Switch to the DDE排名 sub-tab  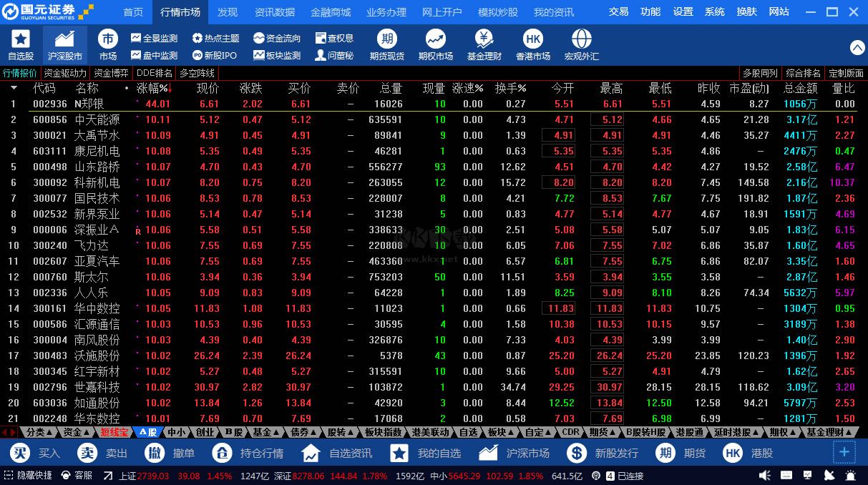[x=155, y=73]
